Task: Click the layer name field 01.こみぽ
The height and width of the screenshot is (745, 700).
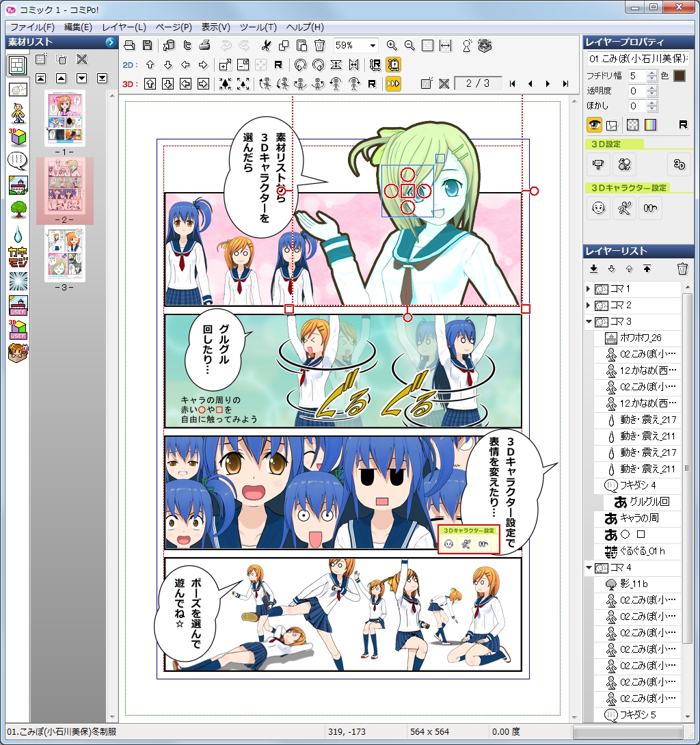Action: pos(638,59)
